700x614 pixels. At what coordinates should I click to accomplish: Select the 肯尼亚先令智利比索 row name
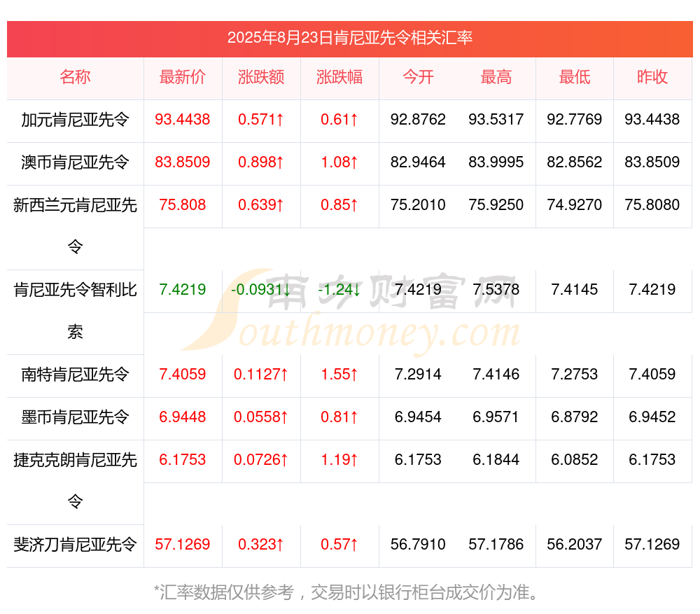click(75, 310)
